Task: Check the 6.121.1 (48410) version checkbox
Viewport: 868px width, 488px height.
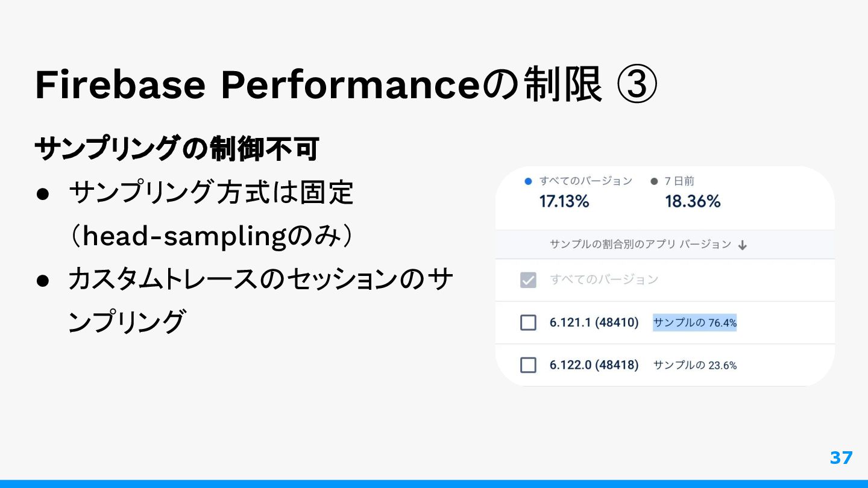Action: [x=528, y=323]
